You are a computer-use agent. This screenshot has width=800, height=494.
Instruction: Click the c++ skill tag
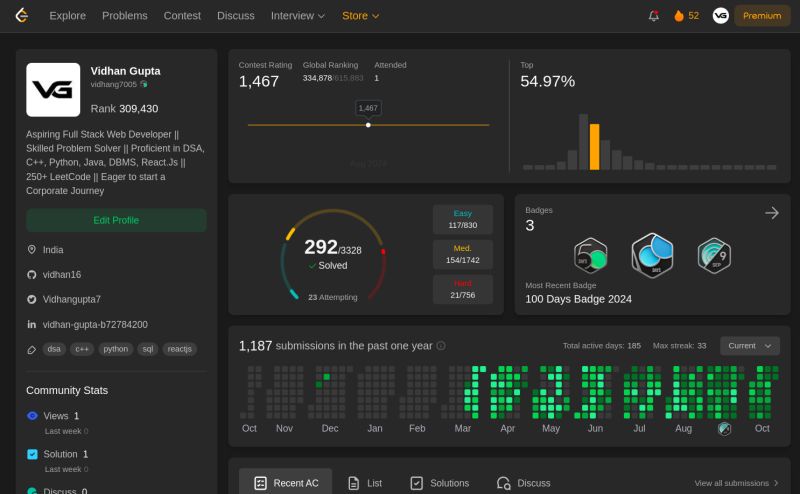[82, 349]
